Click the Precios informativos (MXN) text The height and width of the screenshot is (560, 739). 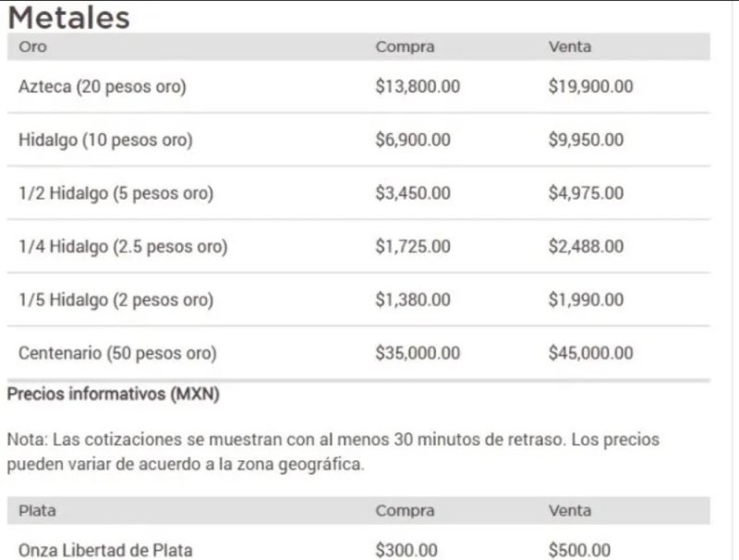[x=113, y=395]
